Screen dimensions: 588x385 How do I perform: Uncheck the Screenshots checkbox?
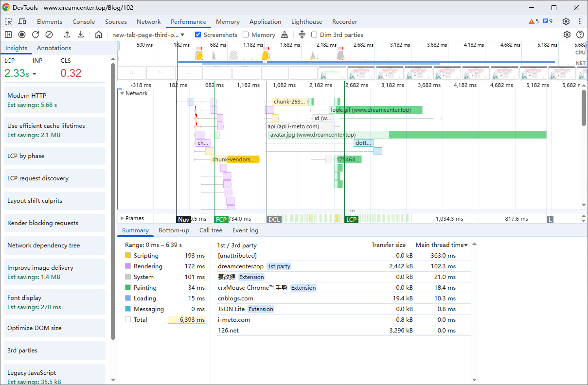coord(198,35)
